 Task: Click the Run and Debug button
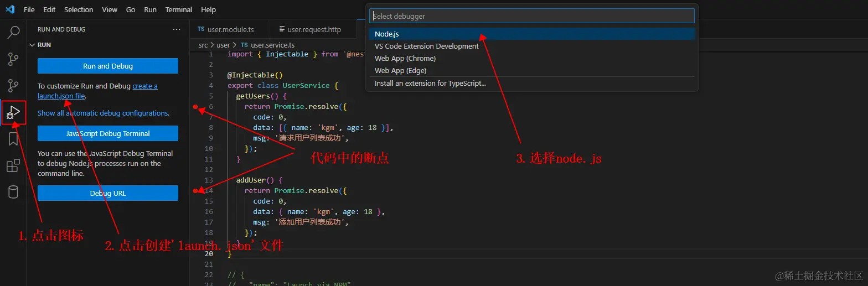click(108, 66)
